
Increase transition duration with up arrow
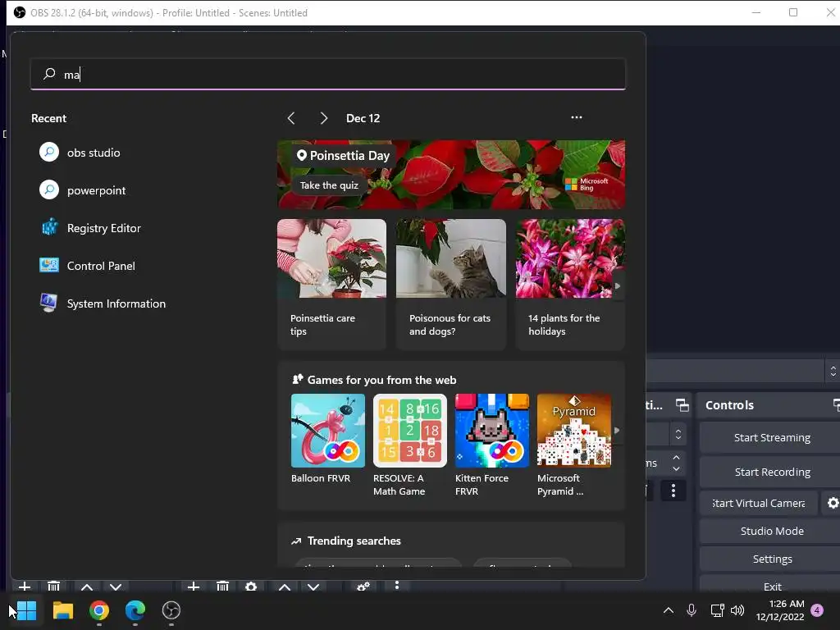pyautogui.click(x=676, y=457)
